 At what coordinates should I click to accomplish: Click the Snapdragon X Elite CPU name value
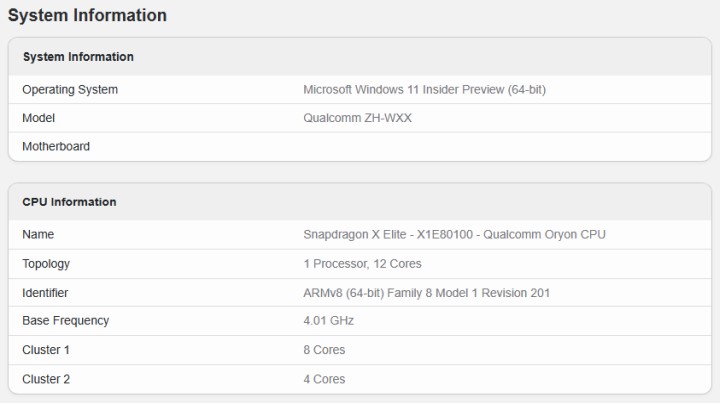coord(454,235)
